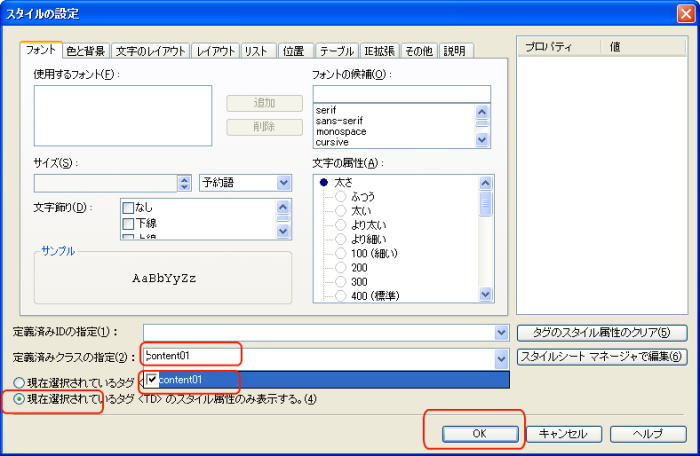Check the なし text decoration checkbox

(127, 207)
